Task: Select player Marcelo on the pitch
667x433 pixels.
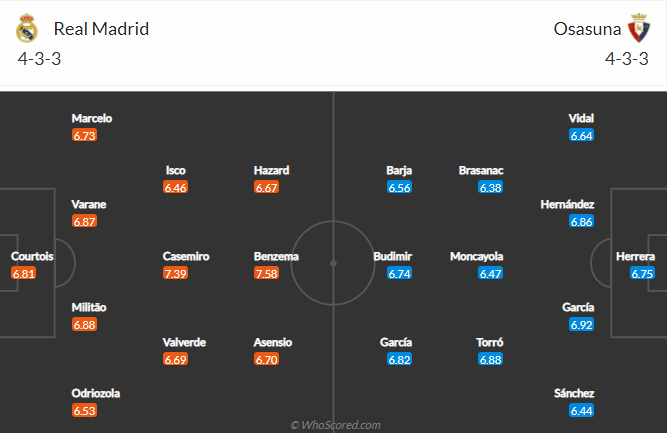Action: (x=92, y=118)
